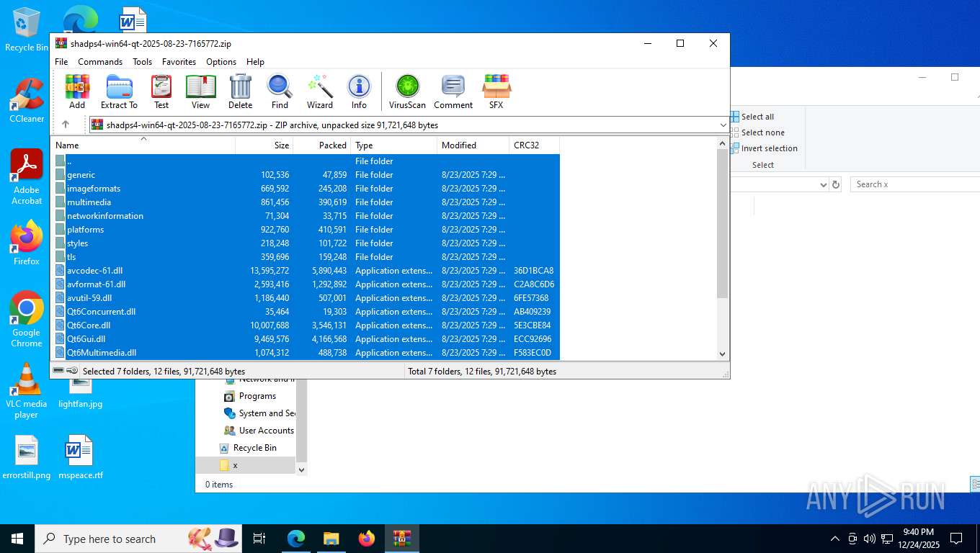Select the networkinformation folder row
The image size is (980, 553).
pyautogui.click(x=305, y=216)
